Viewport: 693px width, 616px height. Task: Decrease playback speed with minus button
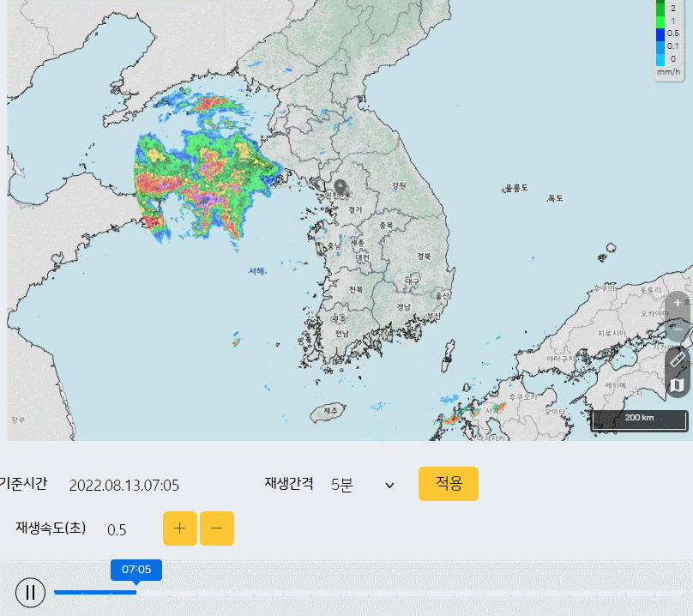[216, 528]
